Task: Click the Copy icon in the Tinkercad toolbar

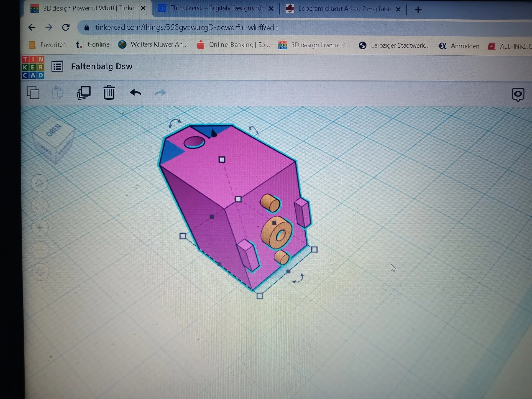Action: coord(33,93)
